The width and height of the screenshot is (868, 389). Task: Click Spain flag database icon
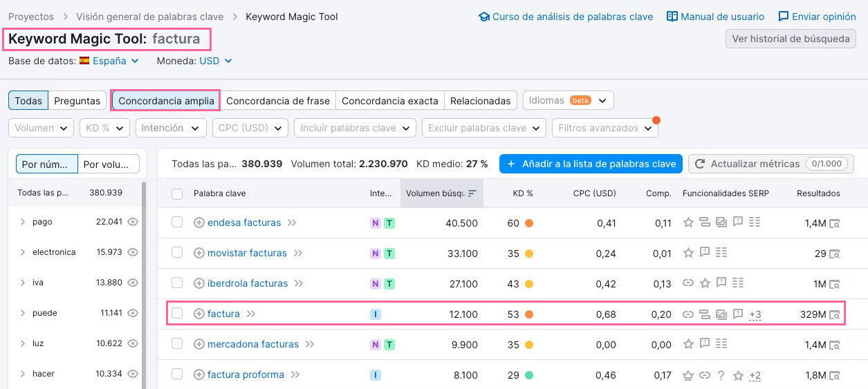[x=84, y=61]
